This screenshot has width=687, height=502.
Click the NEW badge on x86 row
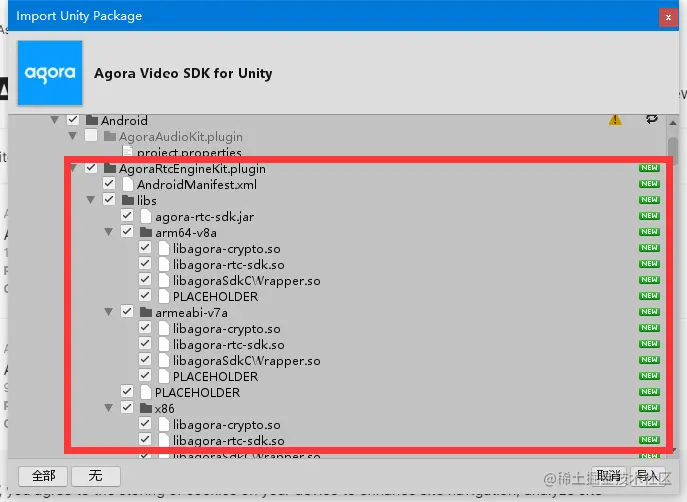649,408
